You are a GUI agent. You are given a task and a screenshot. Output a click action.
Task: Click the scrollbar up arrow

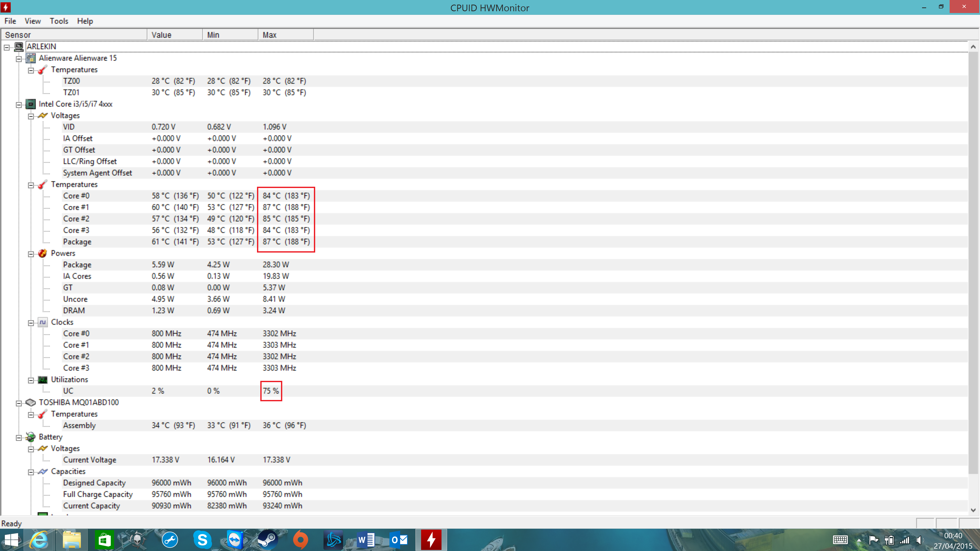click(973, 47)
